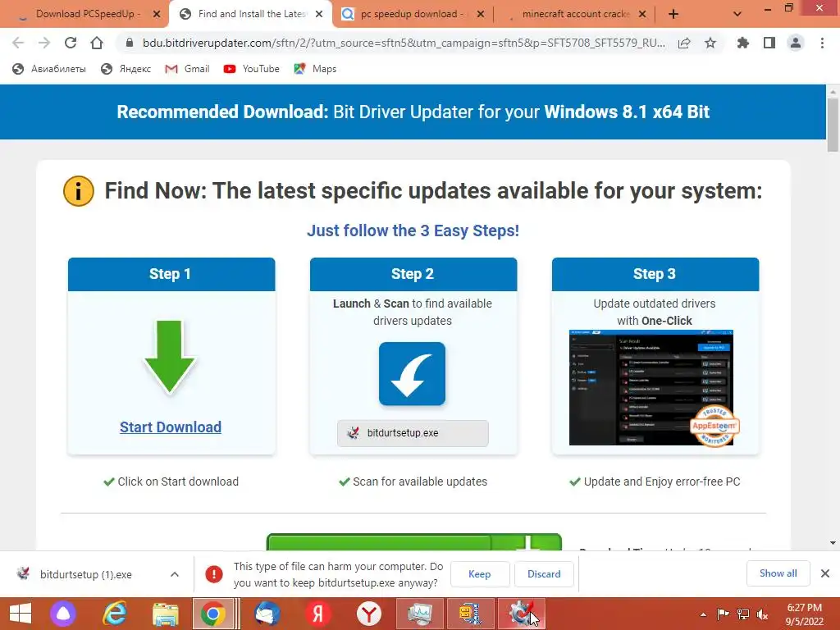The height and width of the screenshot is (630, 840).
Task: Open the Alice assistant in taskbar
Action: pyautogui.click(x=63, y=614)
